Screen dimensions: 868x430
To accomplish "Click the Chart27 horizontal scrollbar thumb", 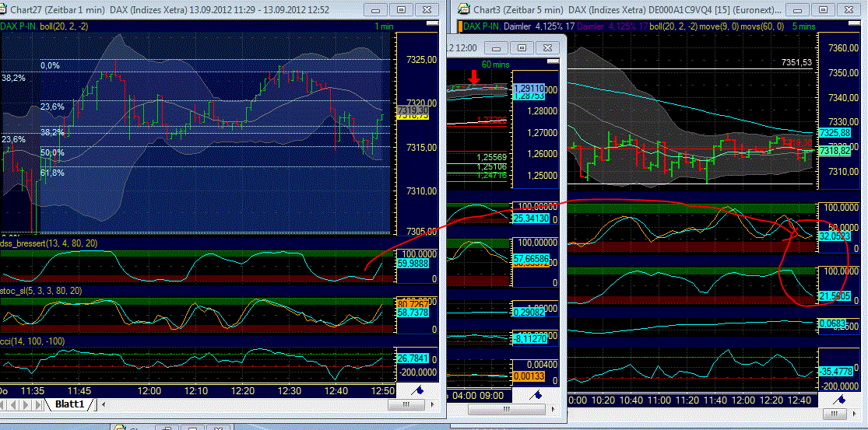I will coord(406,404).
